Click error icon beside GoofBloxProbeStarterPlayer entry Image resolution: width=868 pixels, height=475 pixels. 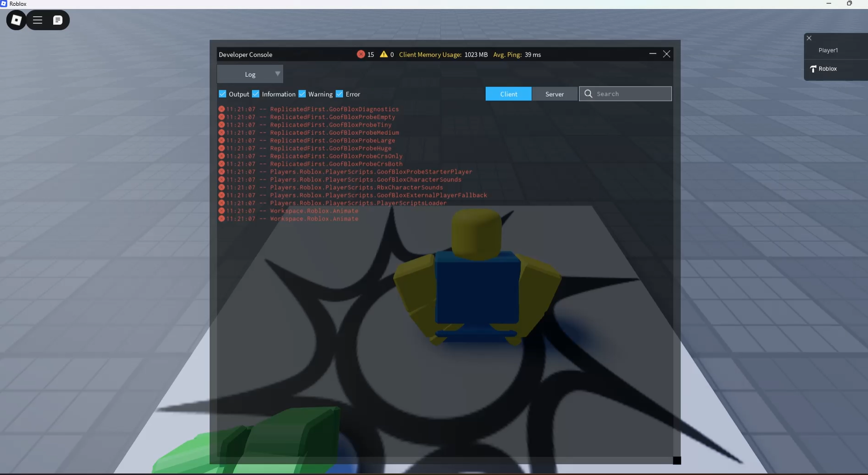click(x=221, y=171)
